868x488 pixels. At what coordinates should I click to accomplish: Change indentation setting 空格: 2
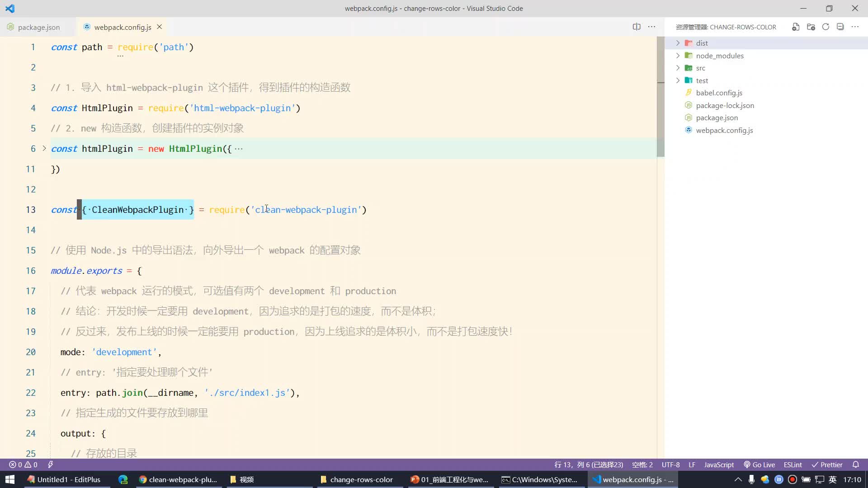642,465
